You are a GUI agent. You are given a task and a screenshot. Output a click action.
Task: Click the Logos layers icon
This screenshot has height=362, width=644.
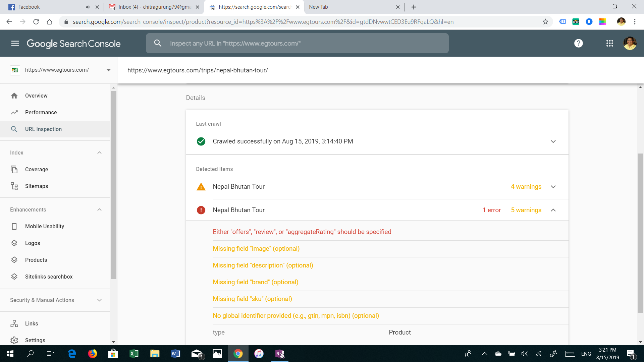tap(14, 243)
